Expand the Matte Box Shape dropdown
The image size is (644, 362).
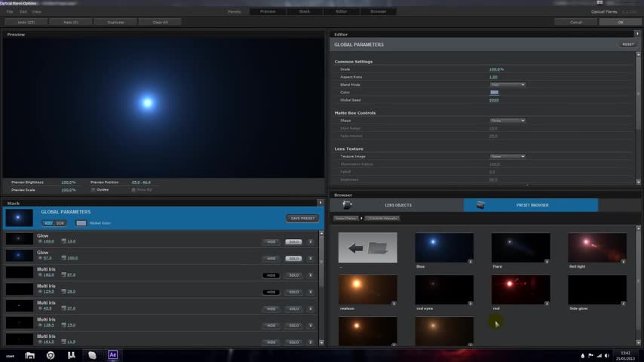tap(507, 121)
